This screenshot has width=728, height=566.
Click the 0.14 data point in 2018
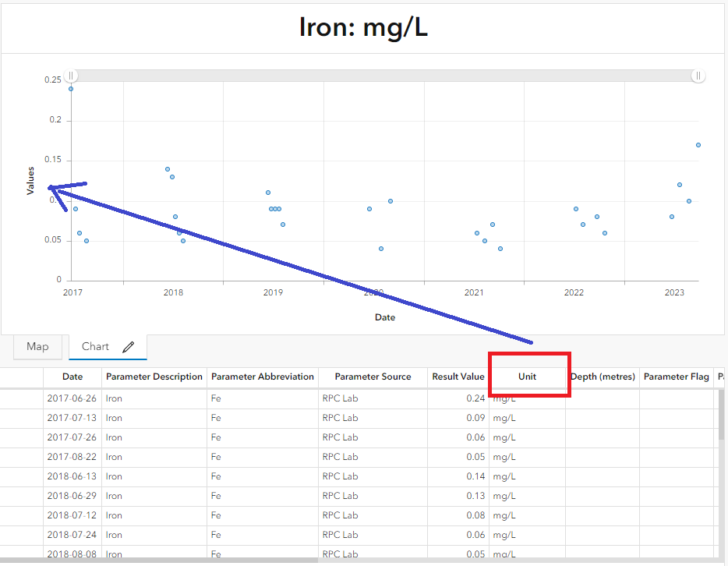click(168, 169)
